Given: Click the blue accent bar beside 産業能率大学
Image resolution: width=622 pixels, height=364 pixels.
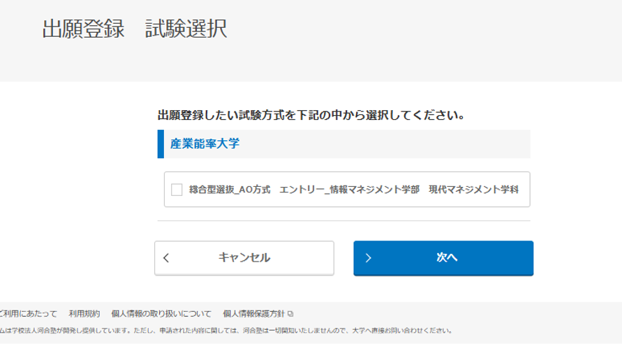Looking at the screenshot, I should click(x=161, y=144).
